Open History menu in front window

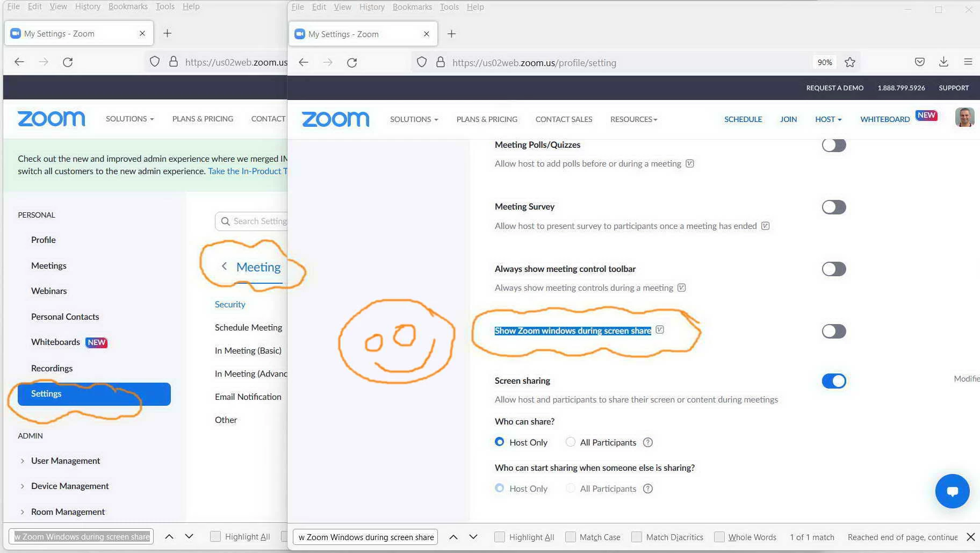[x=372, y=7]
